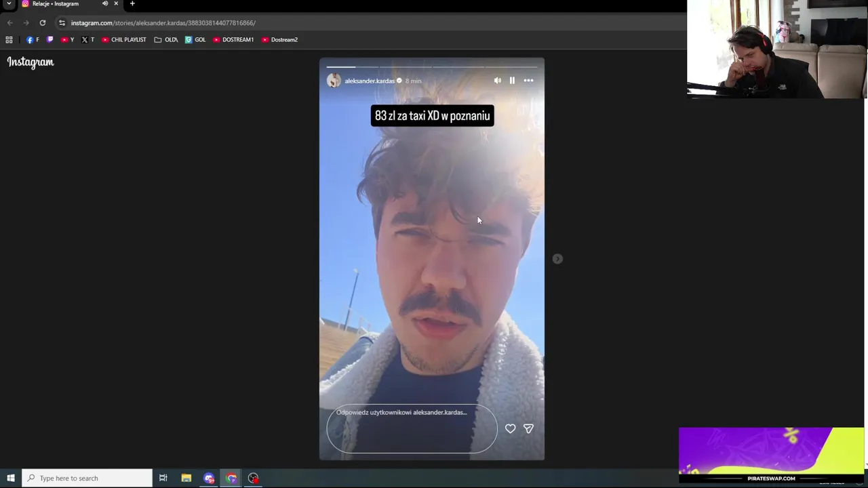
Task: Open the X 'T' bookmark
Action: pos(87,40)
